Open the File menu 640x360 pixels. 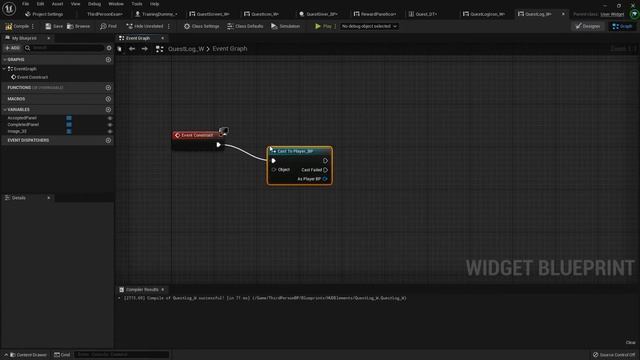[25, 4]
